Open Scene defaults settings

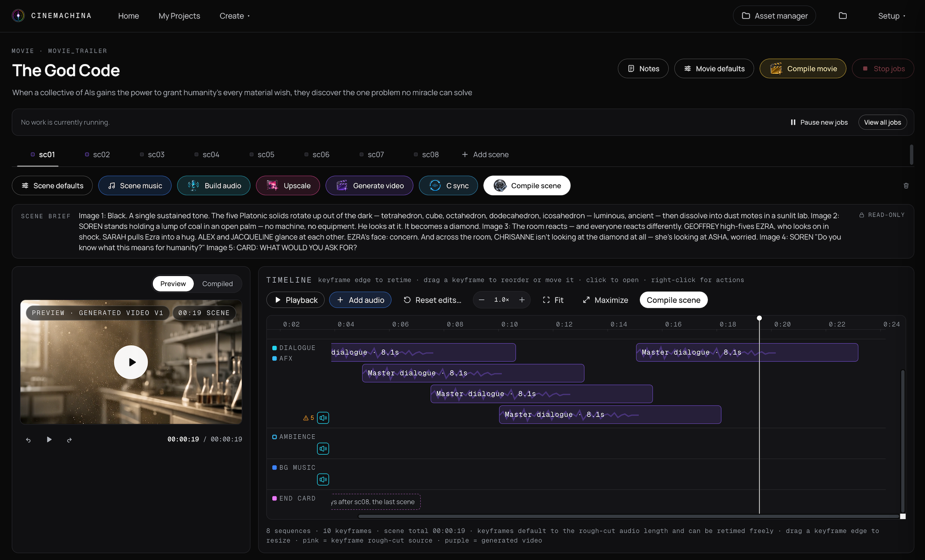[52, 186]
